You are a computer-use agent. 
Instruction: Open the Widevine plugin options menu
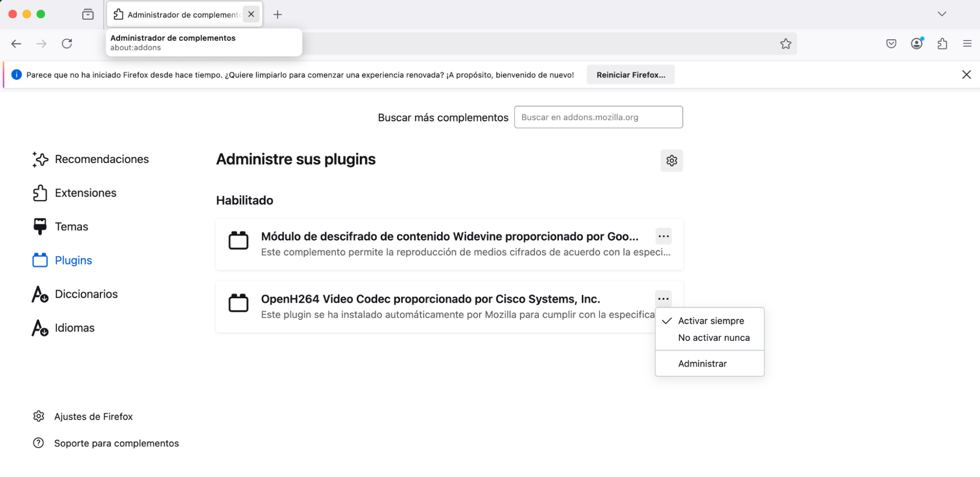point(663,236)
